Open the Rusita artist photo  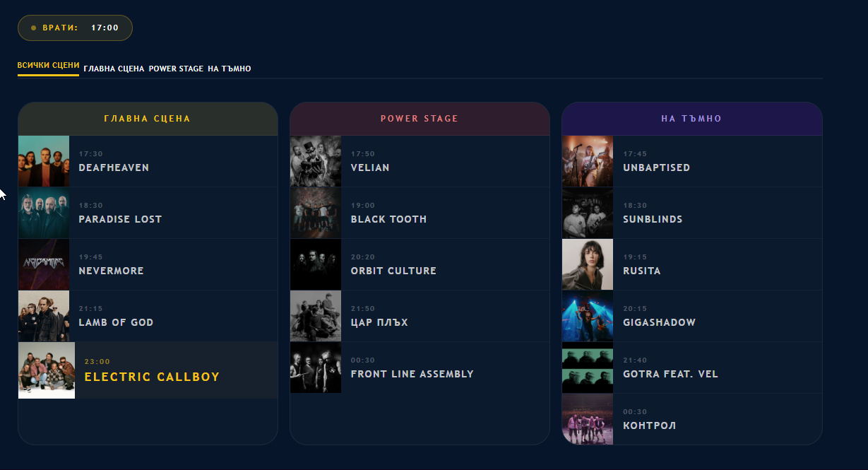(588, 264)
